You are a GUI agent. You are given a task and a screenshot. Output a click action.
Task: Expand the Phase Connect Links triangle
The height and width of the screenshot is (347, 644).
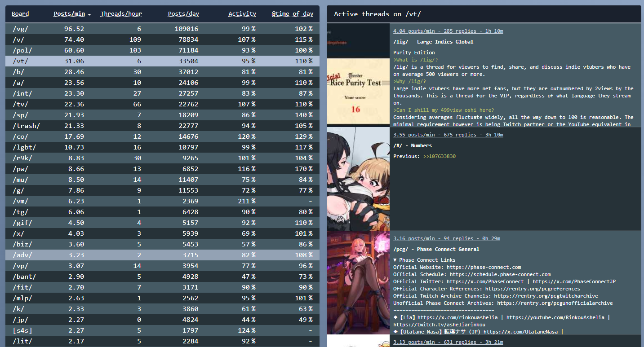(395, 260)
